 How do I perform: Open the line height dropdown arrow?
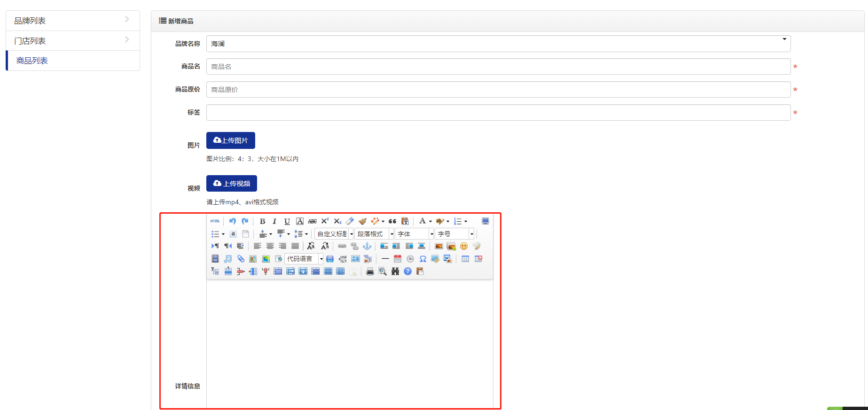click(x=306, y=234)
